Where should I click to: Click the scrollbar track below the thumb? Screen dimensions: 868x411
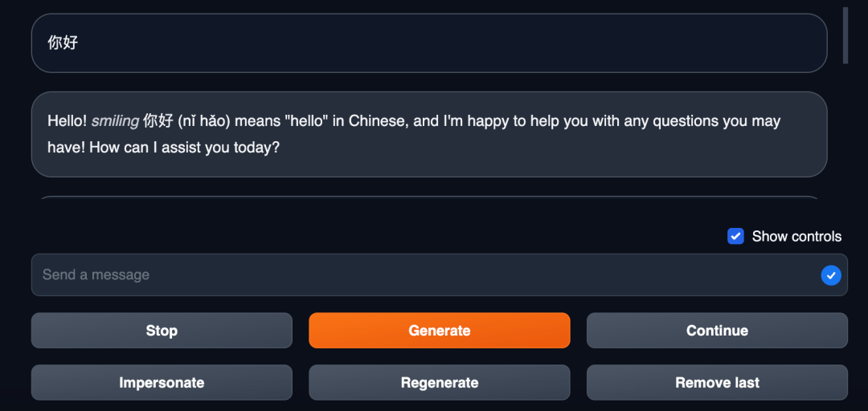click(845, 132)
